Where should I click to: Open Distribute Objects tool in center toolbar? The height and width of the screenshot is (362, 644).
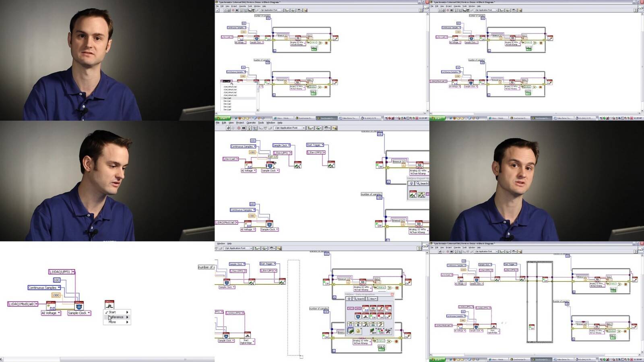coord(319,128)
